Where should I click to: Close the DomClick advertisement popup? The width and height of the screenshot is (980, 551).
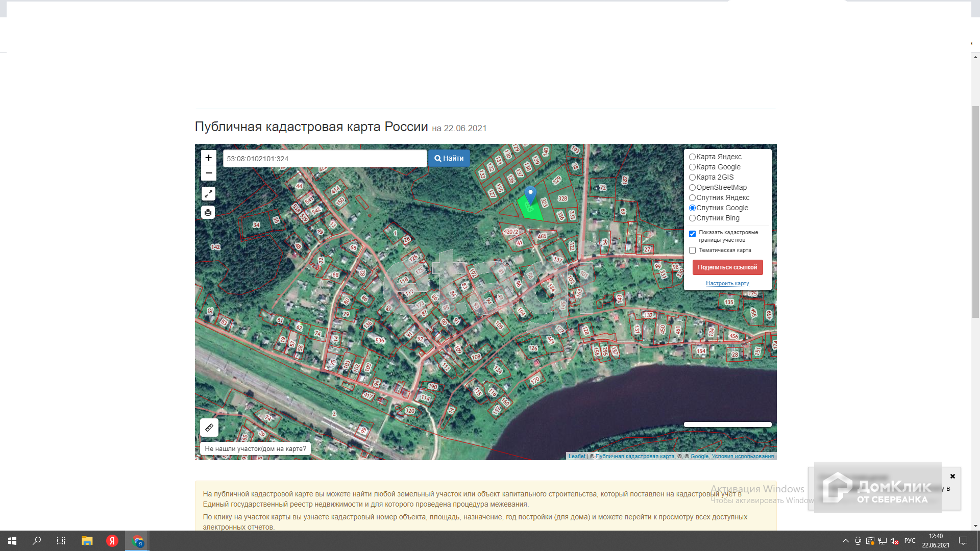952,476
